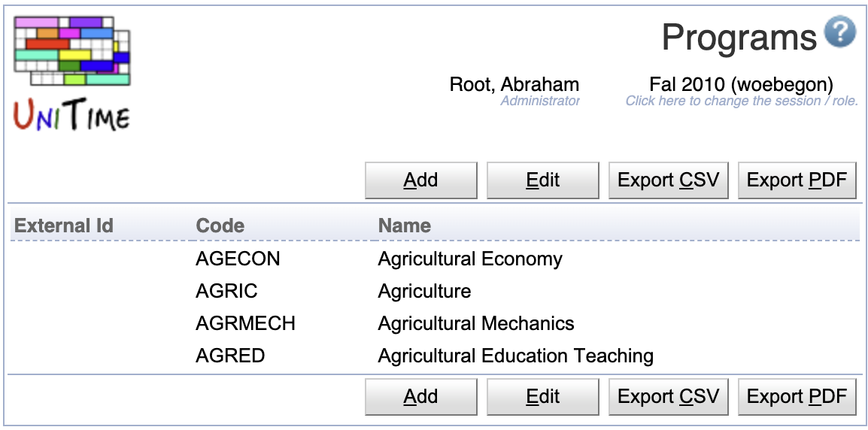Open the help question mark icon
Screen dimensions: 868x430
click(x=839, y=32)
